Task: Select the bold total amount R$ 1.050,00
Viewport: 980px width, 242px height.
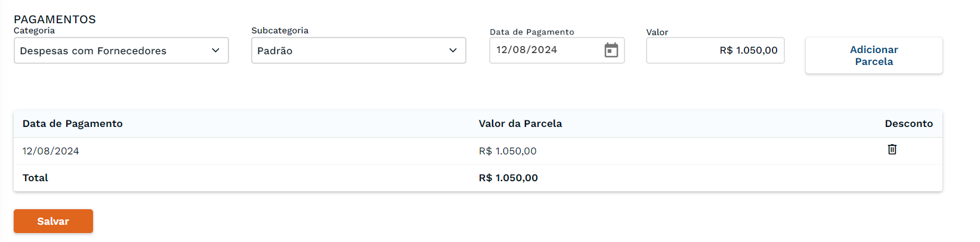Action: [x=508, y=178]
